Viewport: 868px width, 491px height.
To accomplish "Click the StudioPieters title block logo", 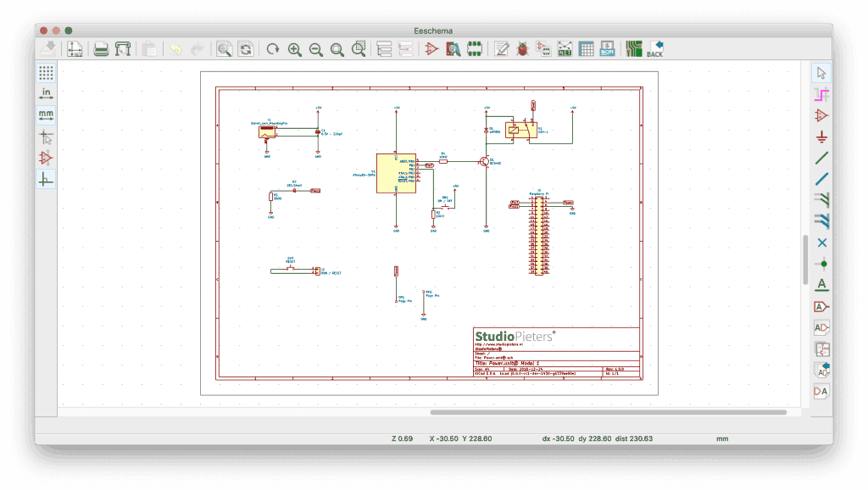I will pos(515,337).
